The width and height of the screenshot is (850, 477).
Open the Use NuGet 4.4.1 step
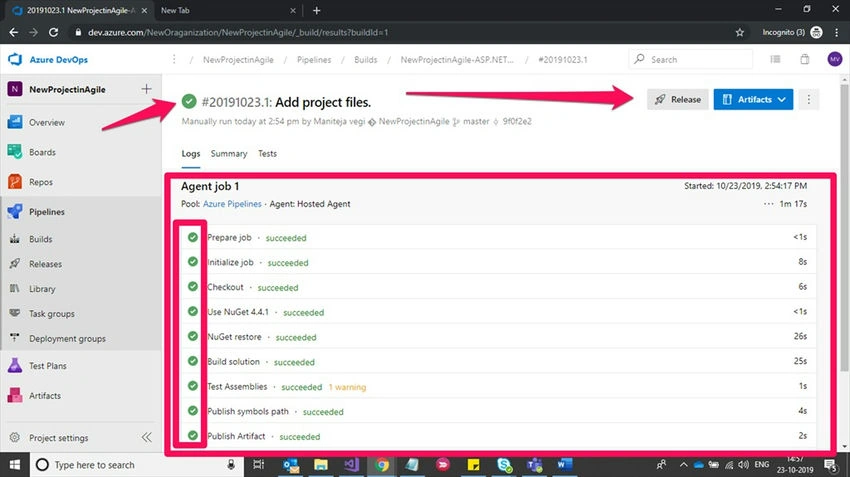498,312
